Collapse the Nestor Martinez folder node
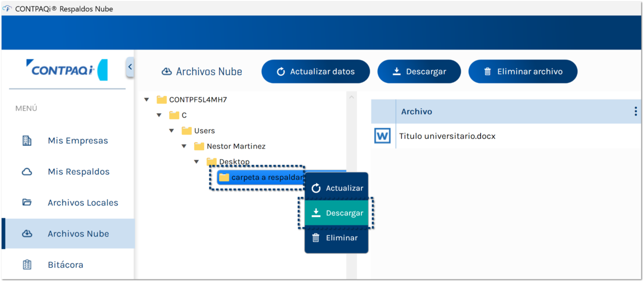 (x=184, y=146)
